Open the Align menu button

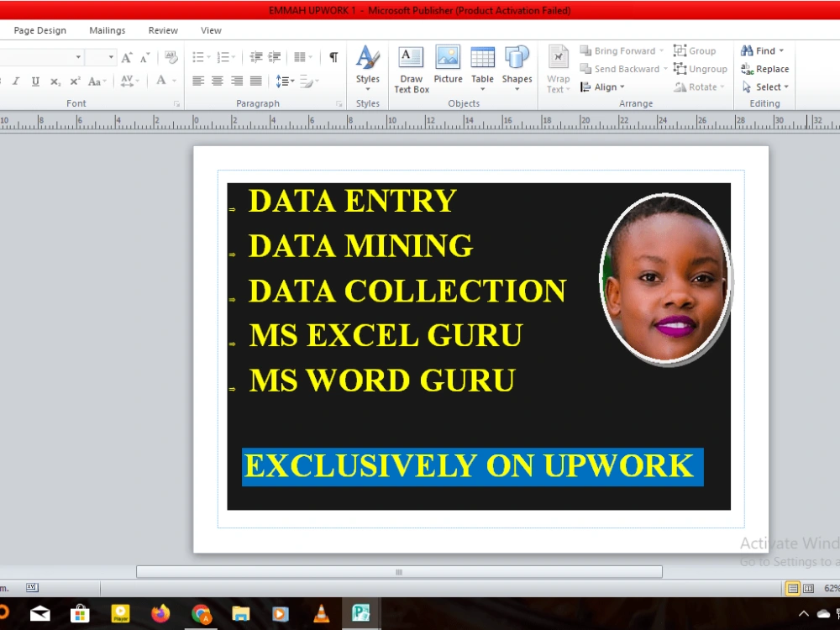602,87
